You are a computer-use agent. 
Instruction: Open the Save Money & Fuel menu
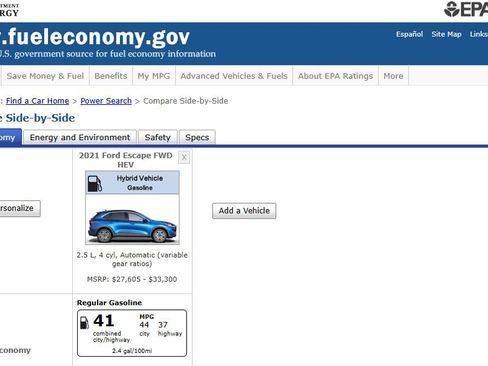[45, 76]
